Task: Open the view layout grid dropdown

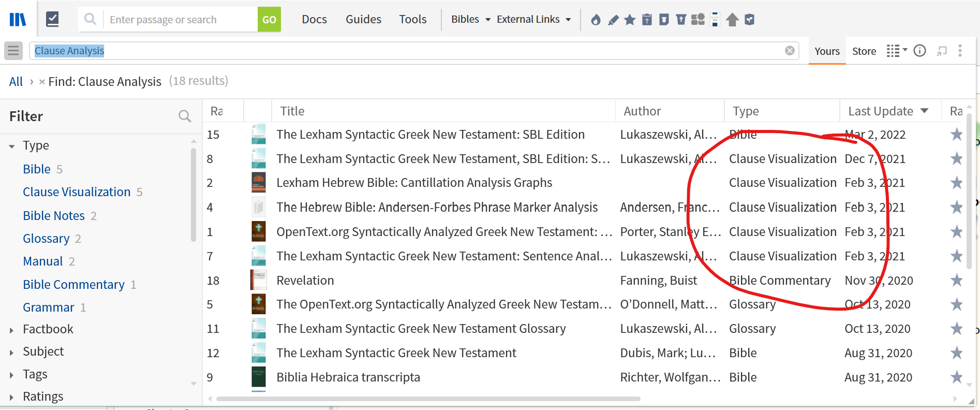Action: [897, 51]
